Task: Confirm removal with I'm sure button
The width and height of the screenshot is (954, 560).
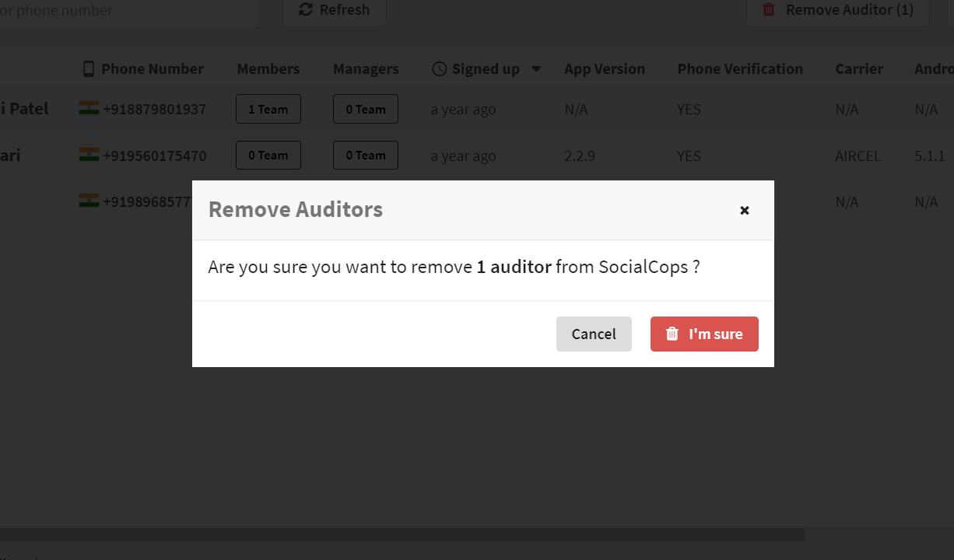Action: pyautogui.click(x=704, y=334)
